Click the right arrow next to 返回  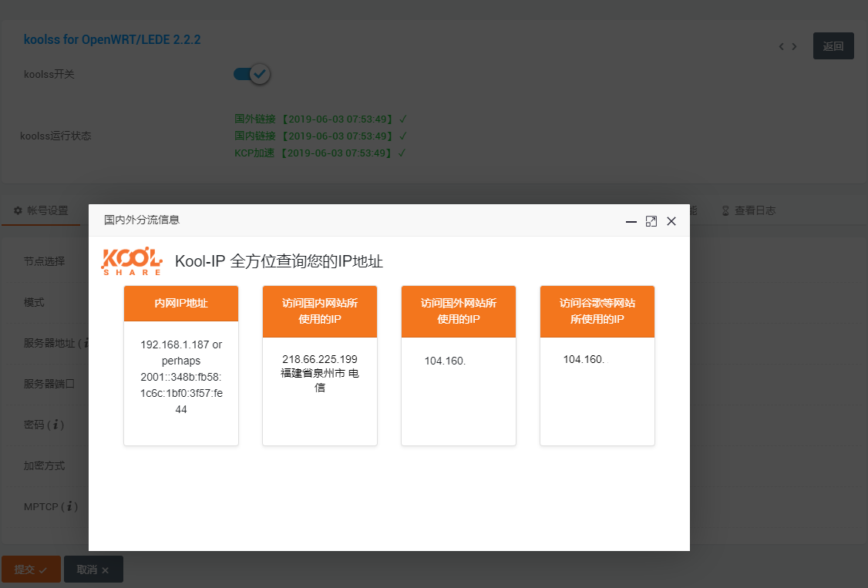coord(794,46)
